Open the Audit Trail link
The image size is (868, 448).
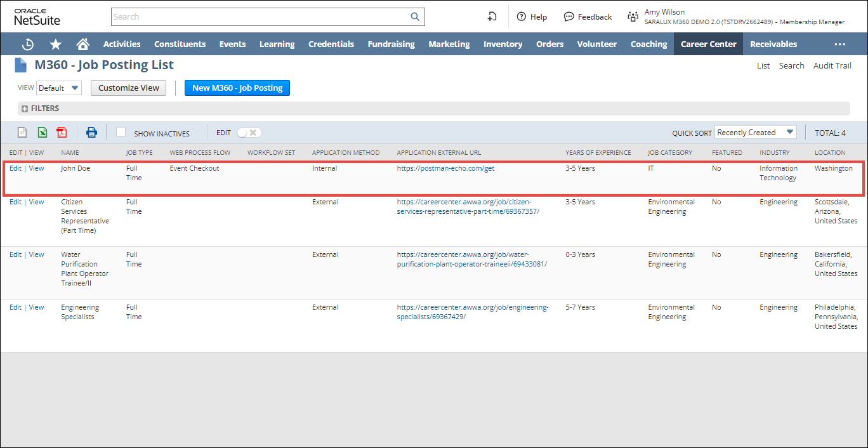pyautogui.click(x=832, y=66)
